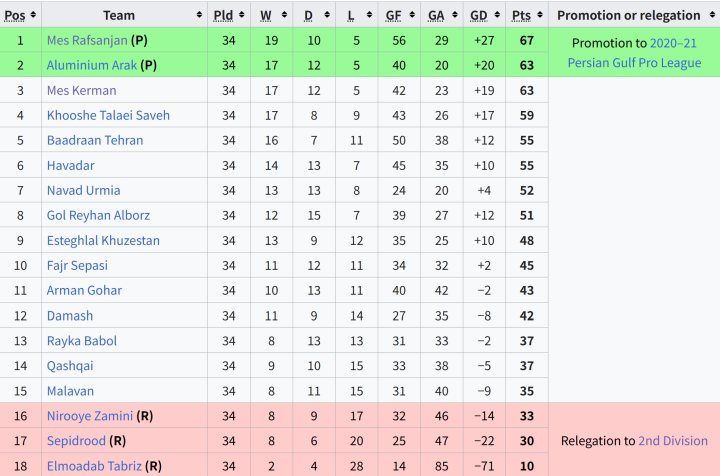Sort by Pld column arrow icon
The width and height of the screenshot is (720, 476).
pos(242,15)
